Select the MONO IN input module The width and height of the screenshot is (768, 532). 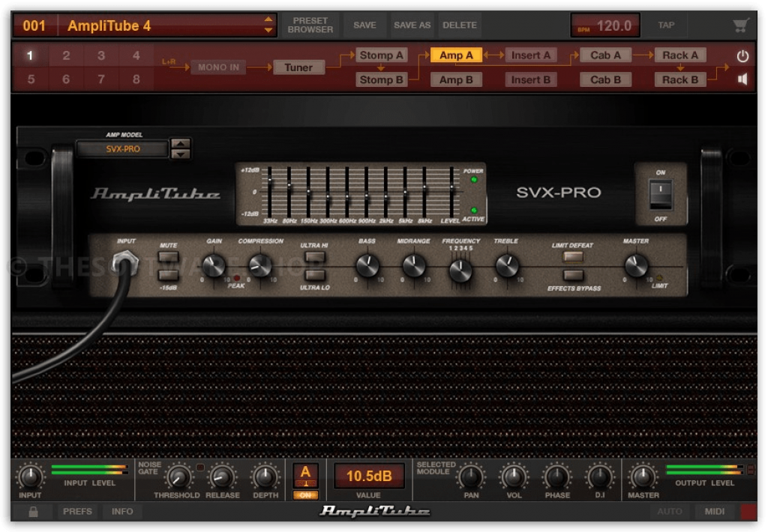217,67
